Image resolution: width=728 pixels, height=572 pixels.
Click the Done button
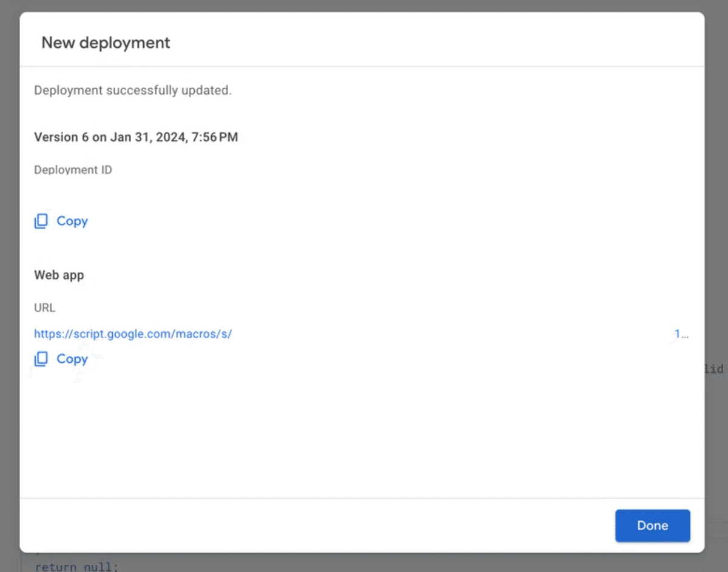click(x=652, y=525)
